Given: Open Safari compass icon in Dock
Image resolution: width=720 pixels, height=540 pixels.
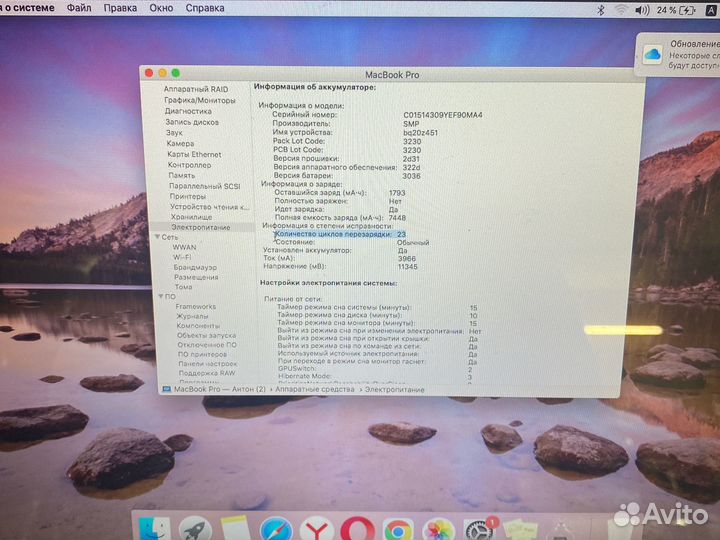Looking at the screenshot, I should [276, 529].
